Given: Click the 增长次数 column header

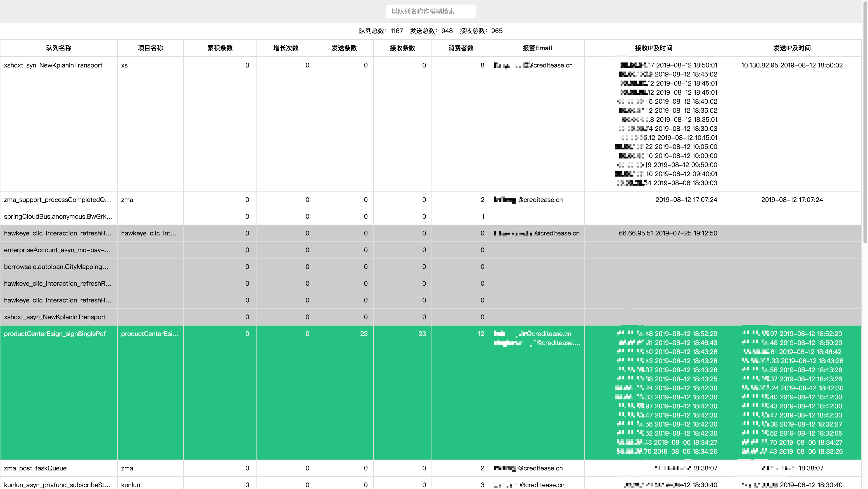Looking at the screenshot, I should [286, 48].
